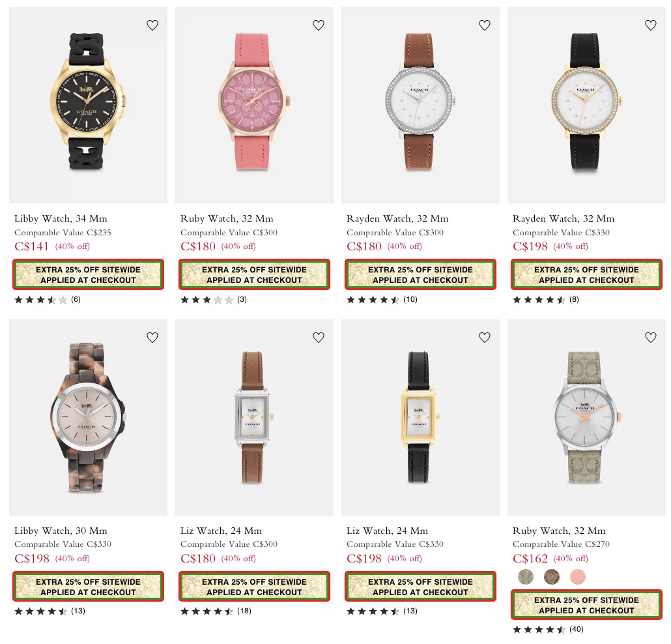This screenshot has height=644, width=671.
Task: Wishlist the signature canvas Ruby Watch
Action: pyautogui.click(x=650, y=338)
